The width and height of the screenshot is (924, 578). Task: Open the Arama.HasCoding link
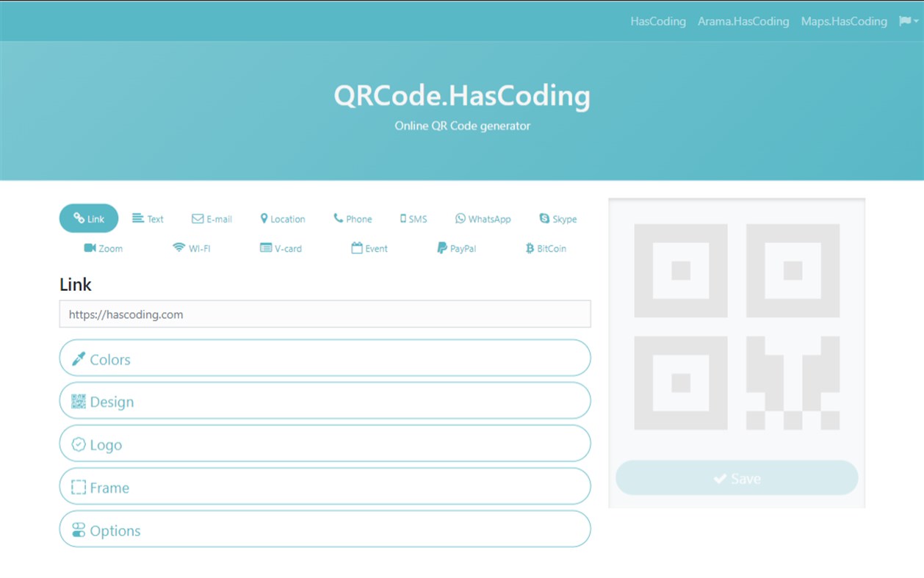[743, 21]
